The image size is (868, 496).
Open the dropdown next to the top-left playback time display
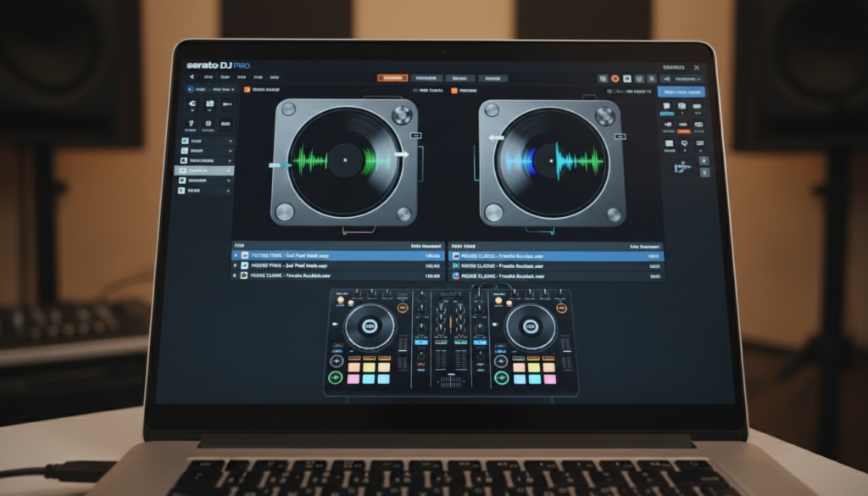pos(234,89)
